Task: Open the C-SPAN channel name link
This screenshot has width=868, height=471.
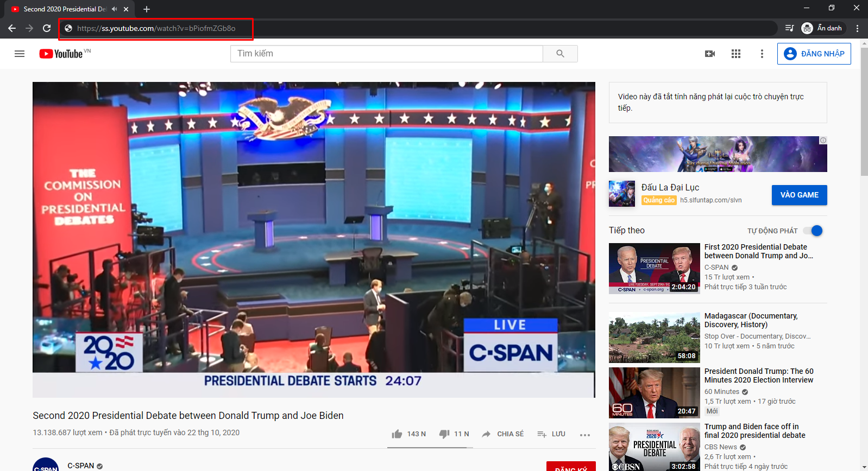Action: [81, 466]
